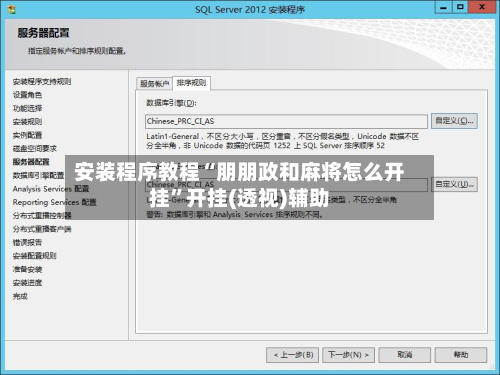Select the 排序规则 tab
The height and width of the screenshot is (375, 500).
[191, 83]
